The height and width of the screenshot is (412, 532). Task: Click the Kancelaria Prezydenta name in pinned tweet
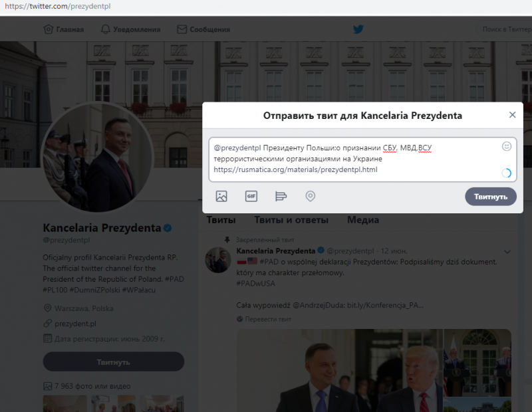pyautogui.click(x=276, y=251)
